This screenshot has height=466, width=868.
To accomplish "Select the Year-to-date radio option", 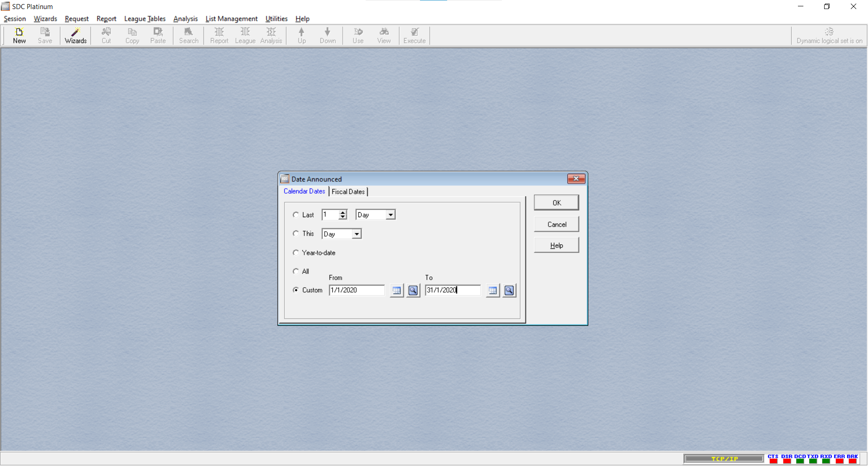I will pyautogui.click(x=296, y=253).
